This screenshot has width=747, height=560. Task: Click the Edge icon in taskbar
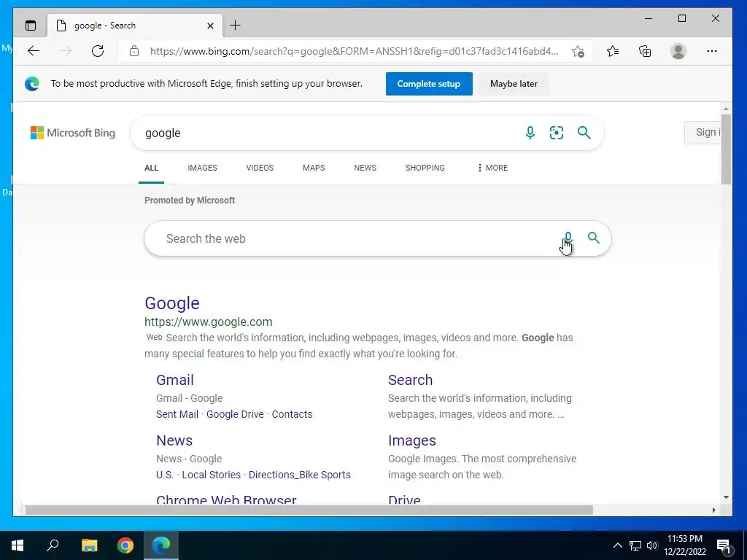(x=161, y=545)
